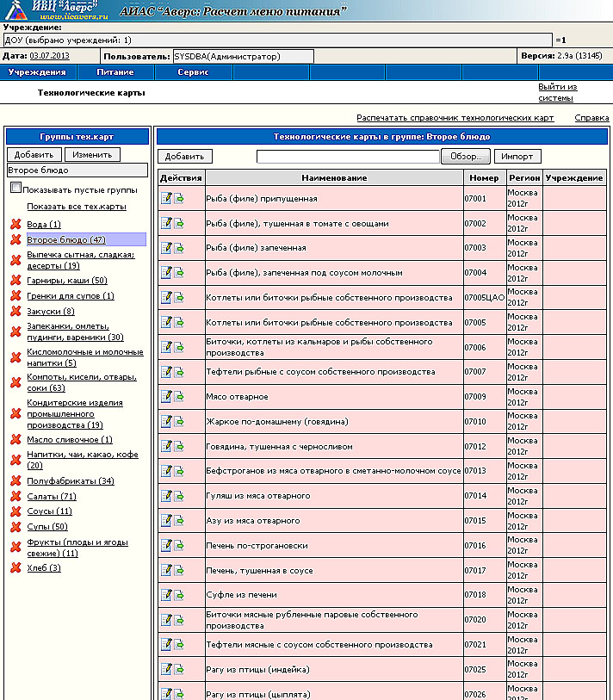Remove the Соусы group

tap(15, 511)
